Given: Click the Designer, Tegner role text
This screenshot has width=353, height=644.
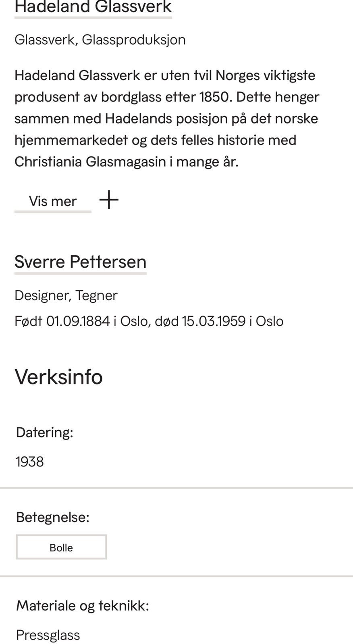Looking at the screenshot, I should click(66, 295).
